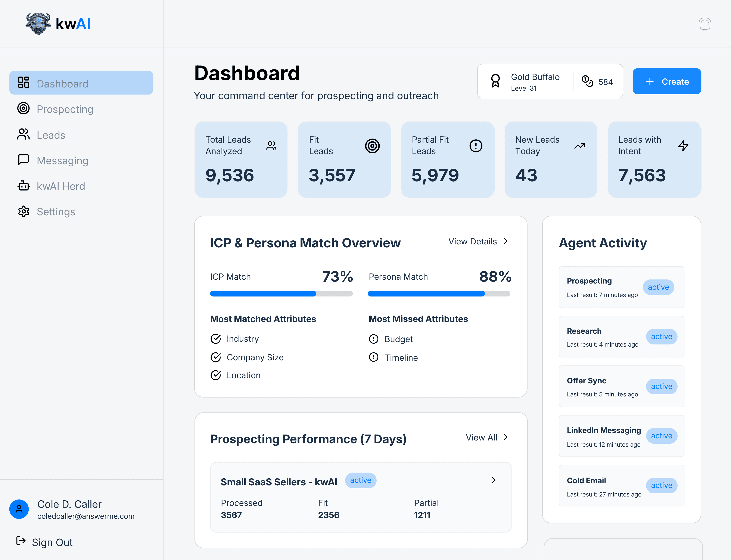This screenshot has height=560, width=731.
Task: Click the checkmark beside Company Size
Action: pos(216,357)
